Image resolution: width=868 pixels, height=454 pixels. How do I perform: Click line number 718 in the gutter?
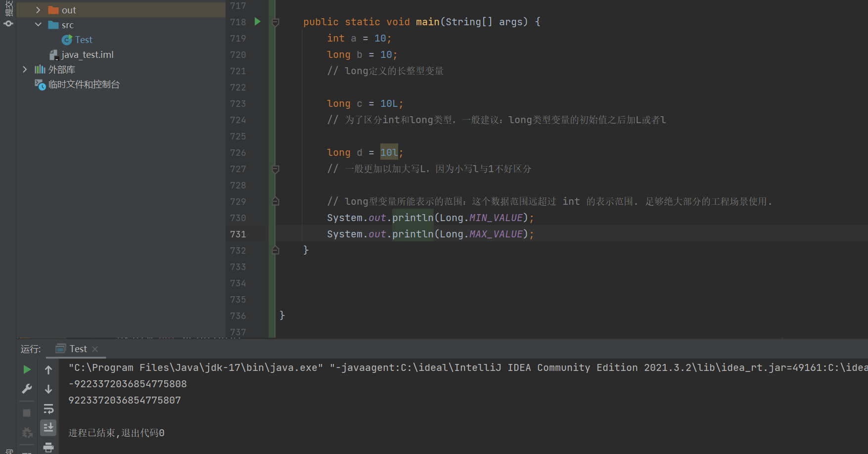(x=238, y=22)
